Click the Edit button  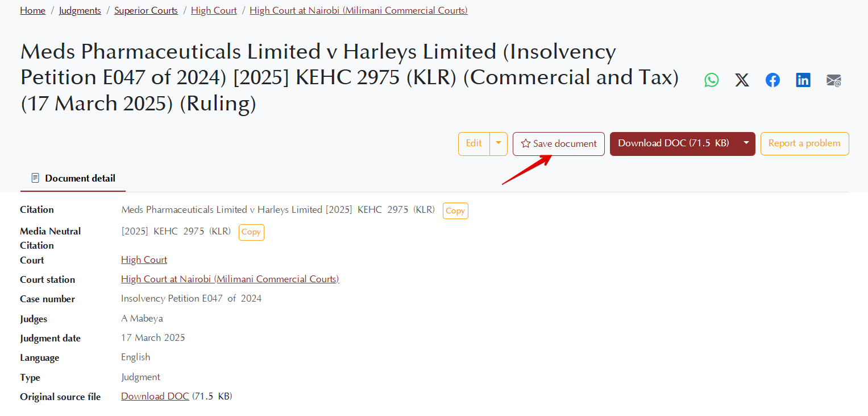coord(474,143)
